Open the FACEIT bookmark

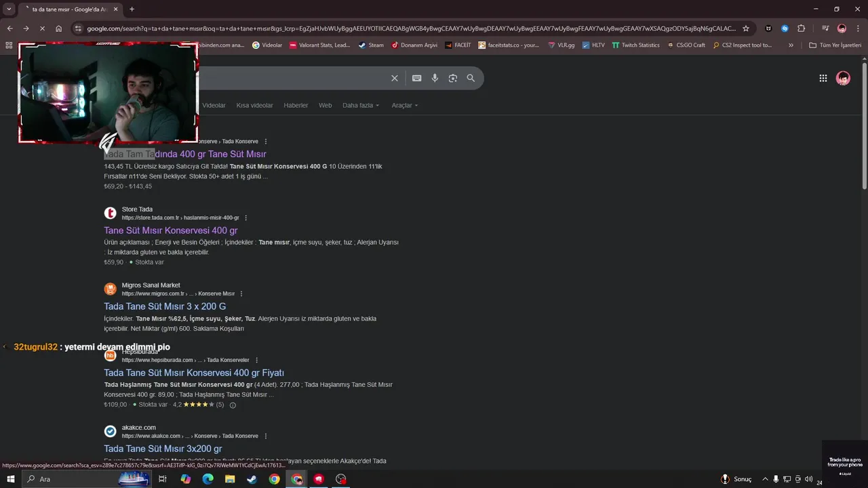(x=458, y=45)
